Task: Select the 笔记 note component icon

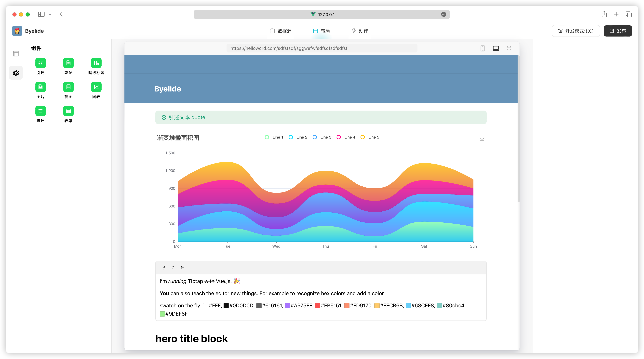Action: (68, 63)
